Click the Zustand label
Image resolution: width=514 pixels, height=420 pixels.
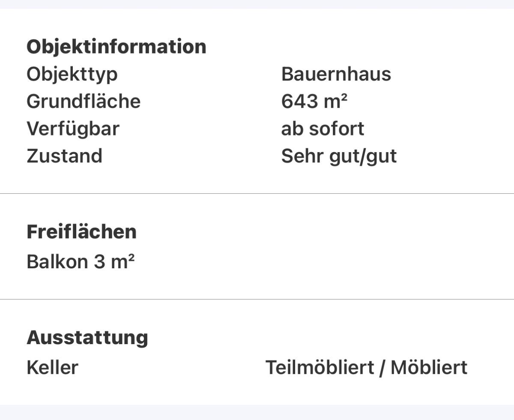[64, 156]
